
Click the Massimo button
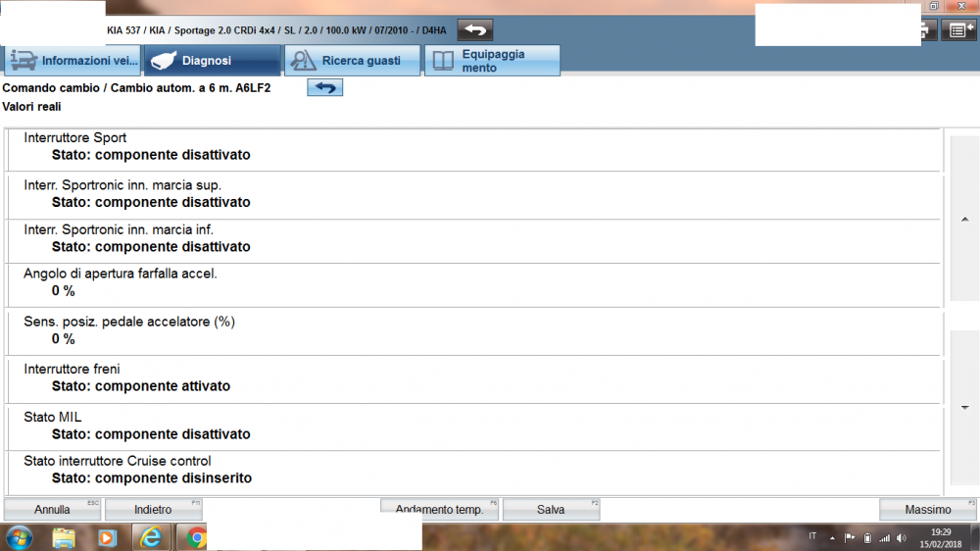pos(927,510)
